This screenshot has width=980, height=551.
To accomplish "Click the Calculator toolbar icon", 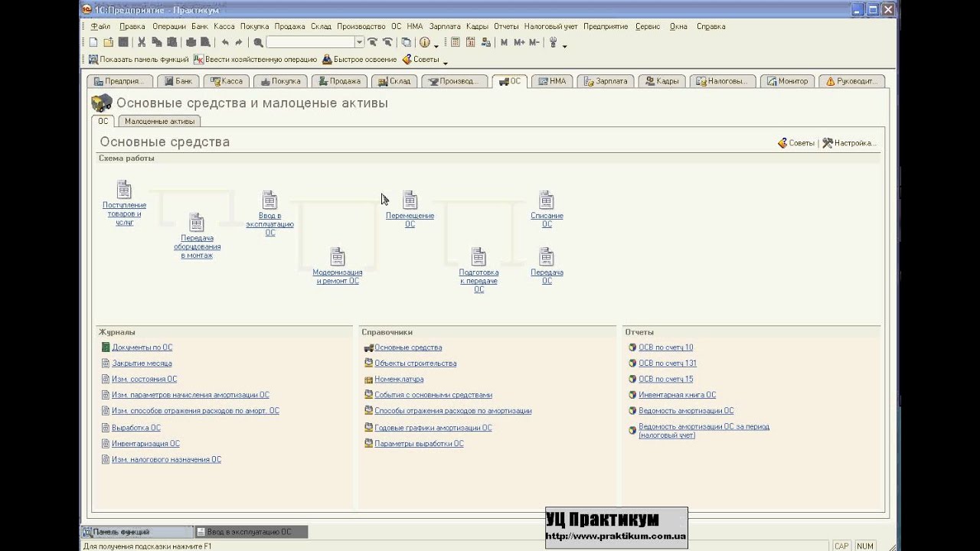I will 456,42.
